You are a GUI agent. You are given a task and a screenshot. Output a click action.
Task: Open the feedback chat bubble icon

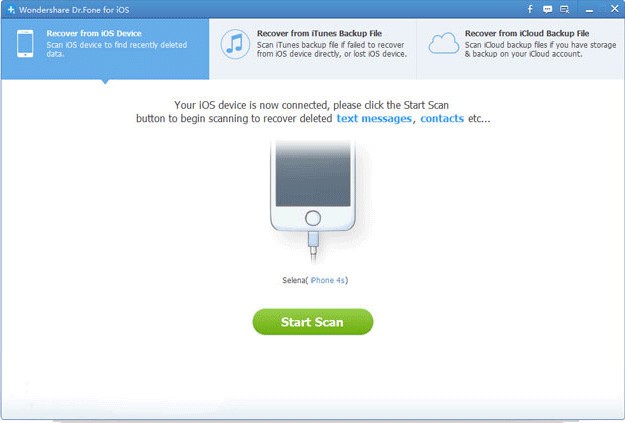click(548, 10)
